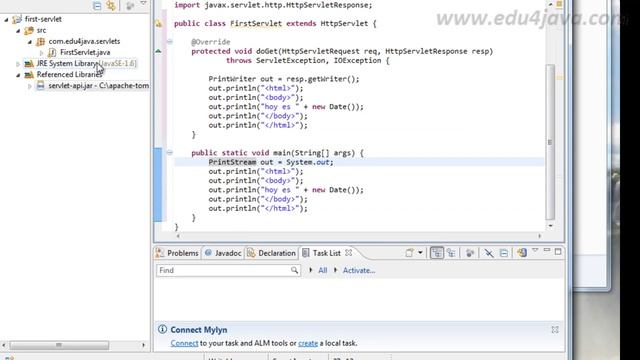Screen dimensions: 640x360
Task: Click the focus-on-task icon in Package Explorer toolbar
Action: (130, 5)
